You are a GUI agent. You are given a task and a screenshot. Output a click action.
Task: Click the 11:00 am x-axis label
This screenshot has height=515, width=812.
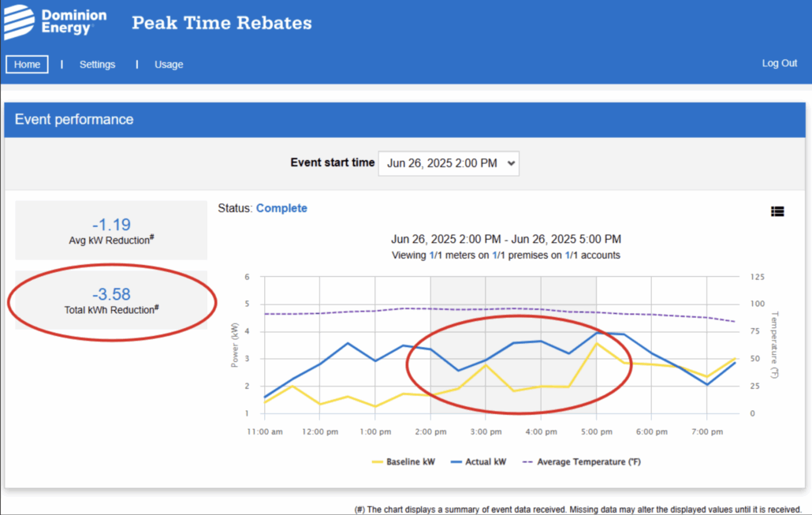pyautogui.click(x=265, y=431)
